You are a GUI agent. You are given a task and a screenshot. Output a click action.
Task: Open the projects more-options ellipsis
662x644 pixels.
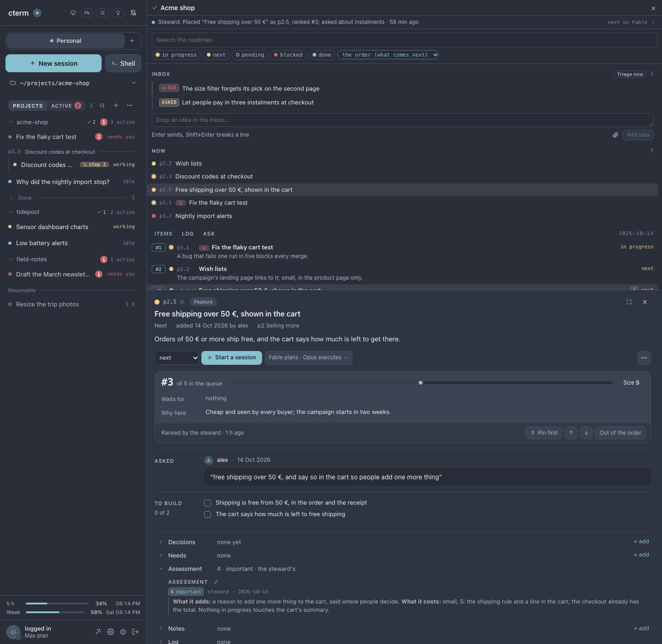coord(130,106)
